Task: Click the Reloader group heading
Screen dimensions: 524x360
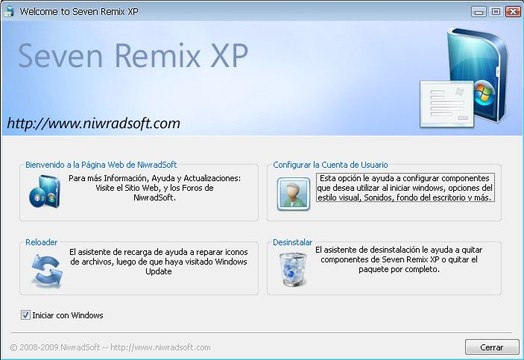Action: (41, 242)
